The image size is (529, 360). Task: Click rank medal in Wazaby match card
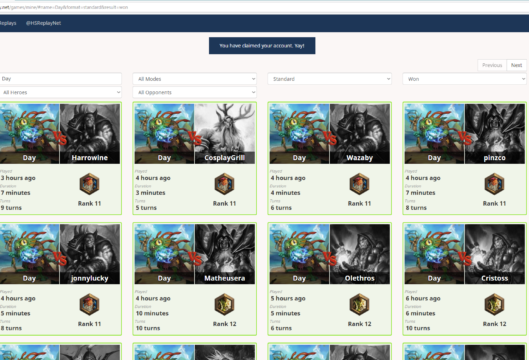click(359, 184)
